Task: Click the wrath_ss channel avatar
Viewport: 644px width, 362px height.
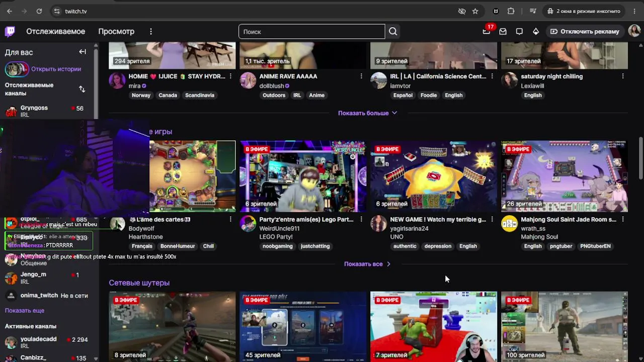Action: (x=510, y=224)
